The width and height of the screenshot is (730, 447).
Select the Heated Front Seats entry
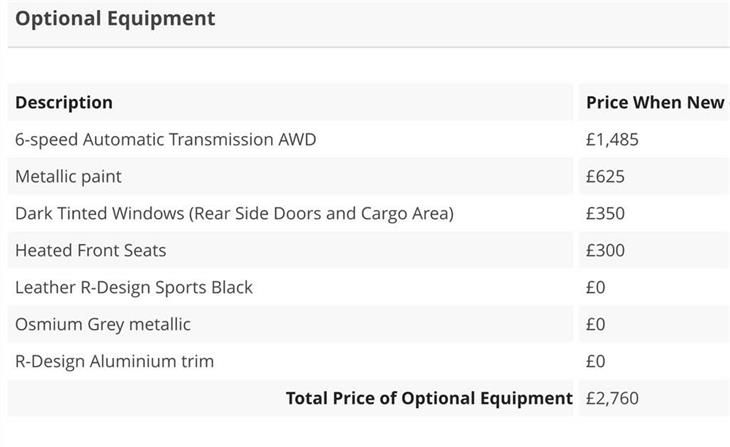tap(90, 250)
